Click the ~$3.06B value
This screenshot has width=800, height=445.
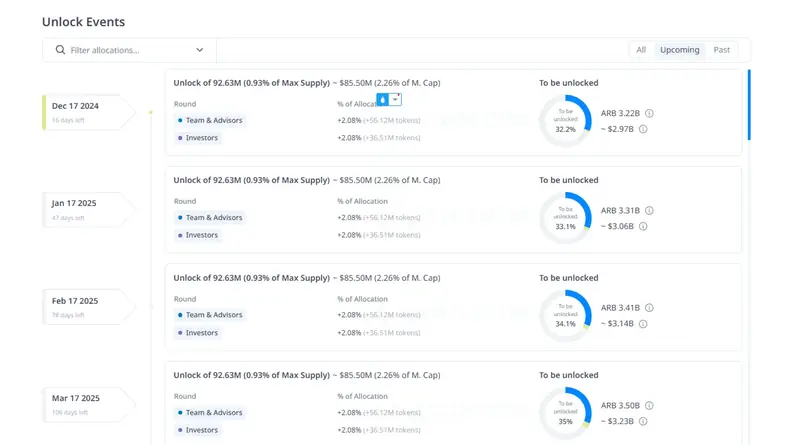click(x=617, y=226)
